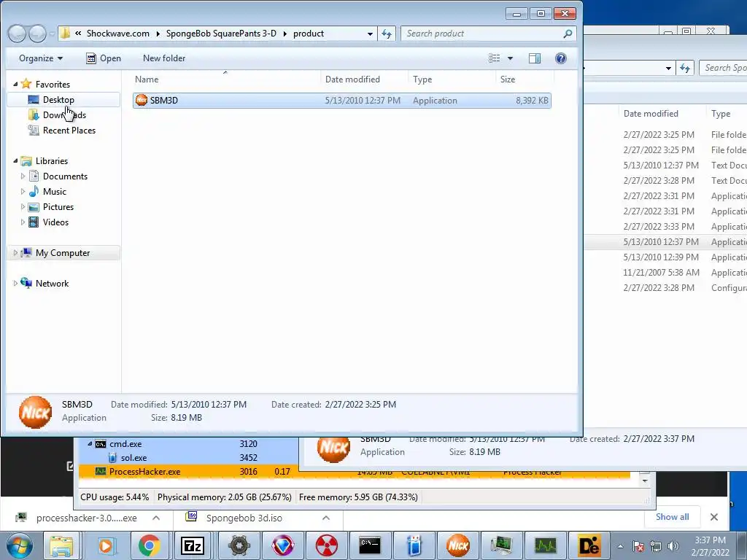
Task: Open the Organize menu
Action: coord(41,58)
